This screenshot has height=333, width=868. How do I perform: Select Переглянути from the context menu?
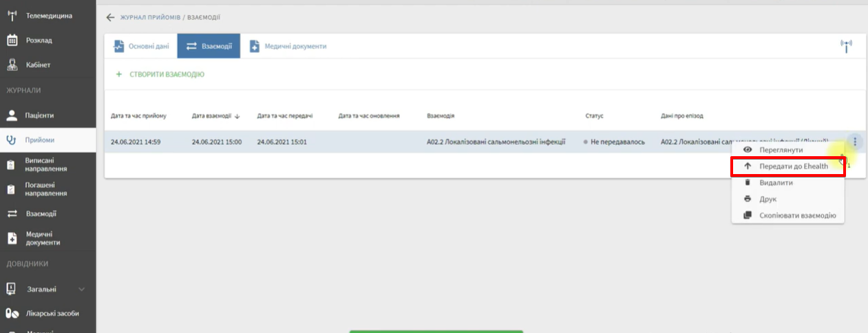click(x=781, y=149)
